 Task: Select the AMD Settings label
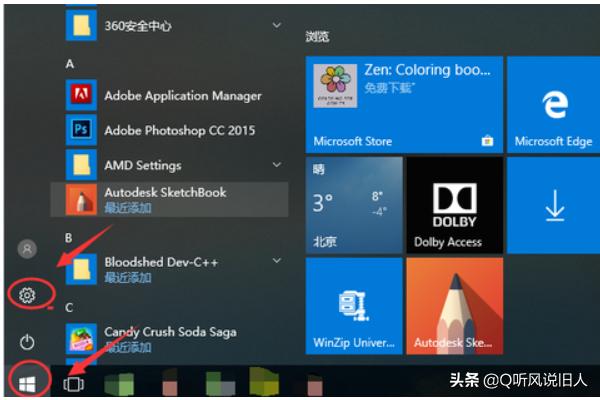click(x=143, y=165)
